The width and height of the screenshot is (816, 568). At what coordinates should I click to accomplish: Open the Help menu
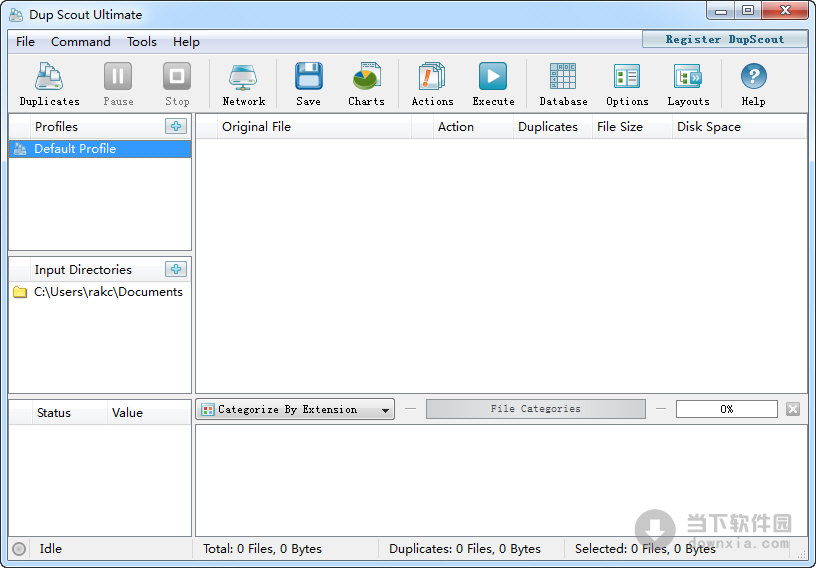186,42
